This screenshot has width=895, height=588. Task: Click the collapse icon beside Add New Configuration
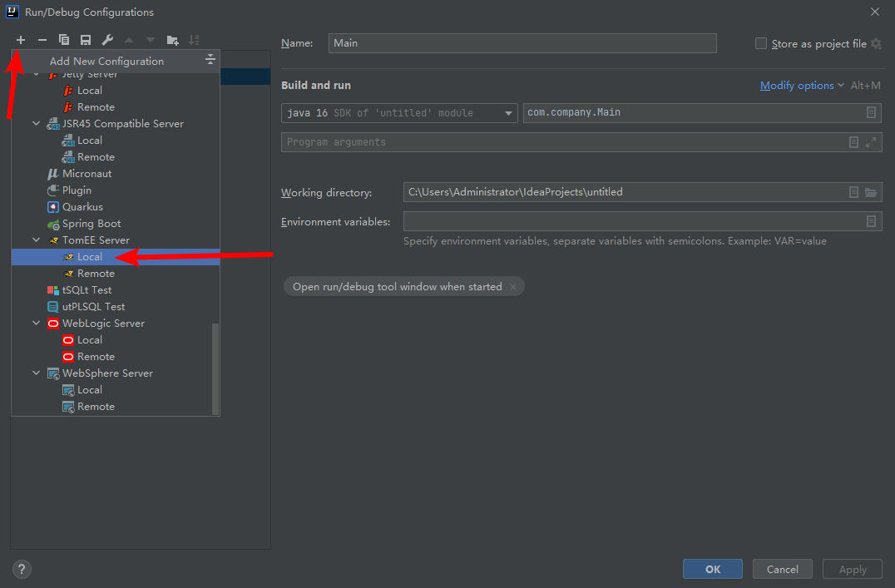click(x=210, y=59)
